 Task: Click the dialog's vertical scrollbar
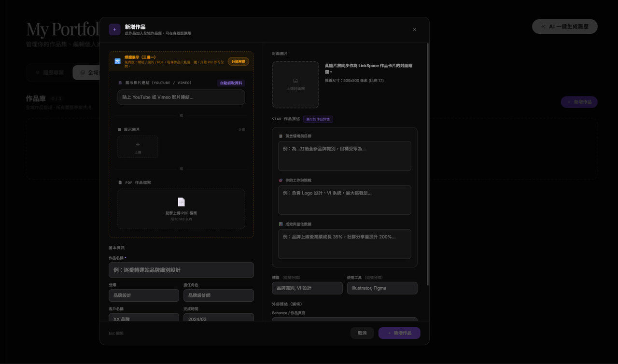(x=428, y=164)
